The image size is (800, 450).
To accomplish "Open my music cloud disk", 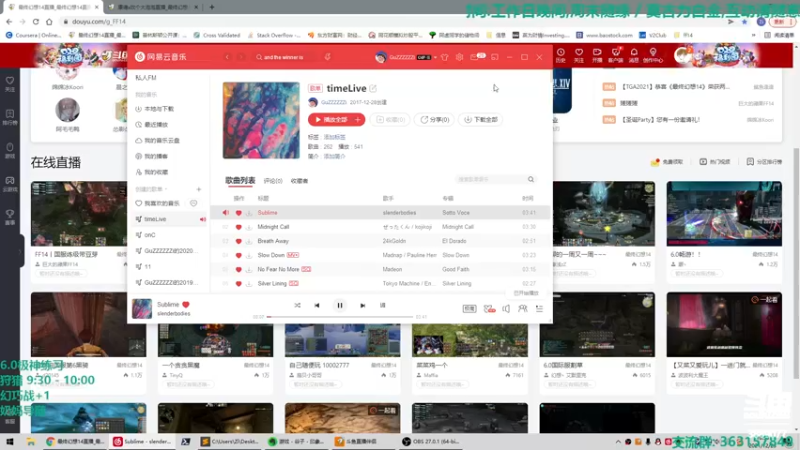I will (x=157, y=140).
